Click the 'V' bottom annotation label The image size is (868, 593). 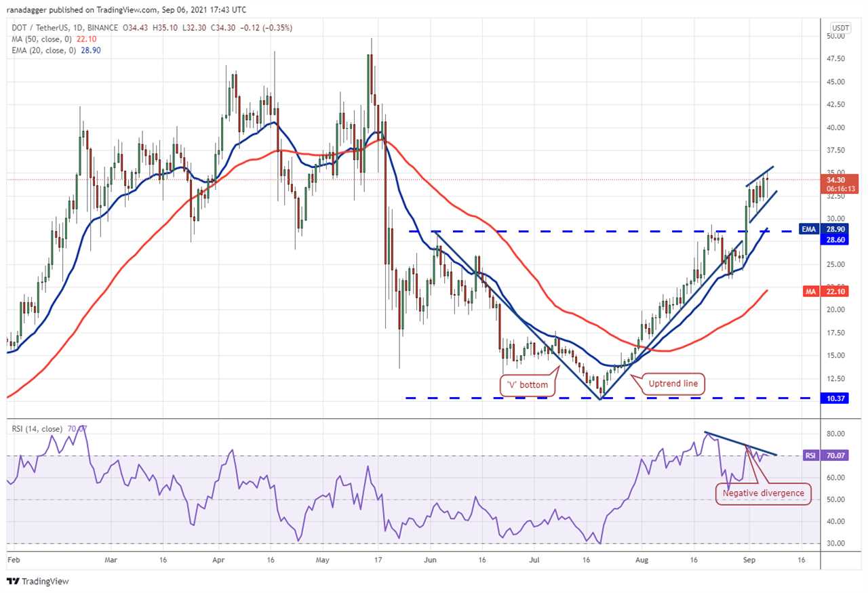point(527,386)
